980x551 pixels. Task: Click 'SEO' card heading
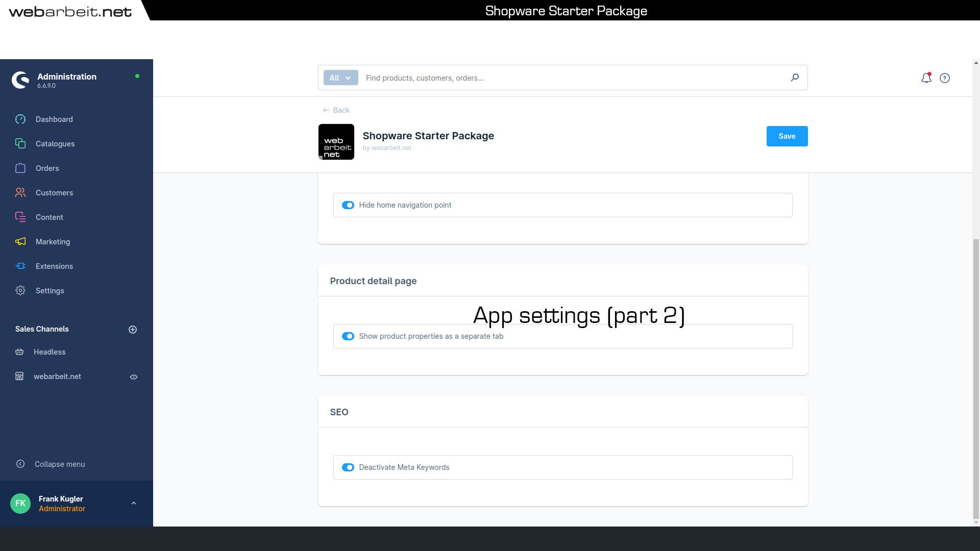pos(339,412)
